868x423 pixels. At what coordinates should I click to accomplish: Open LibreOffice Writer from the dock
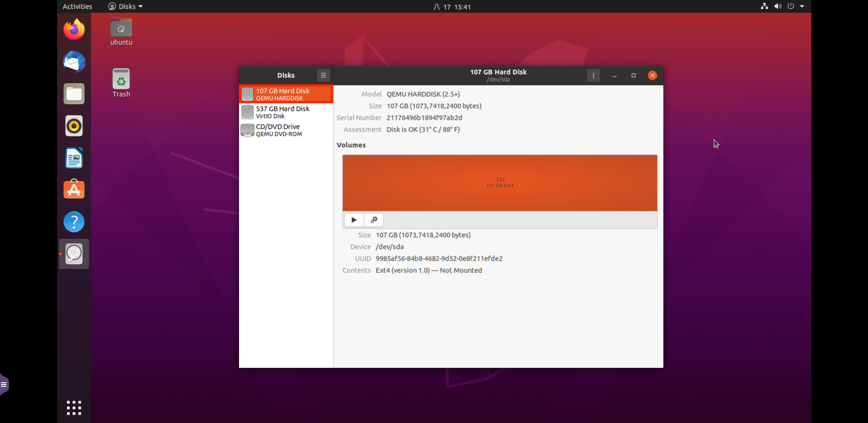74,158
